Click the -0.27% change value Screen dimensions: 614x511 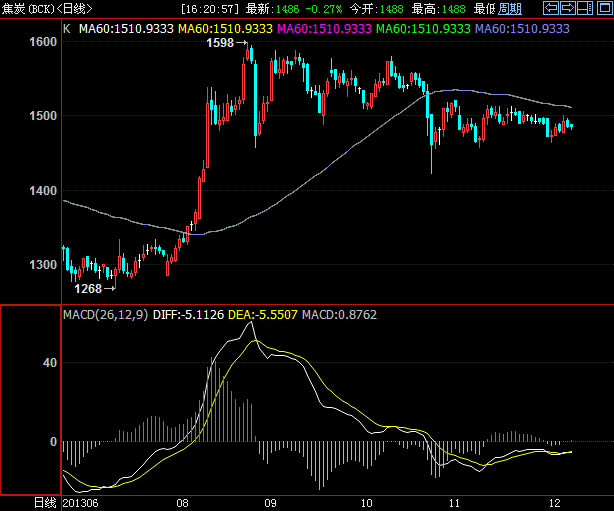(x=323, y=9)
